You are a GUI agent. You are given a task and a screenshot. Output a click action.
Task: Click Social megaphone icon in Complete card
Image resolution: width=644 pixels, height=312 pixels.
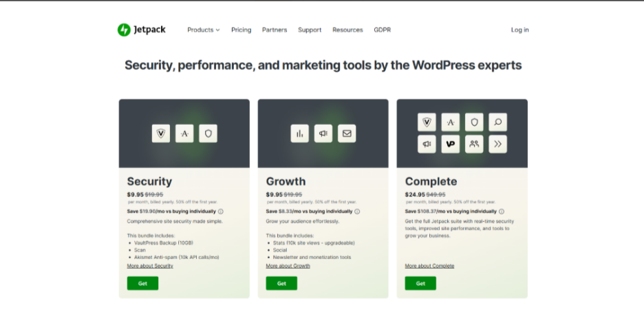point(427,144)
